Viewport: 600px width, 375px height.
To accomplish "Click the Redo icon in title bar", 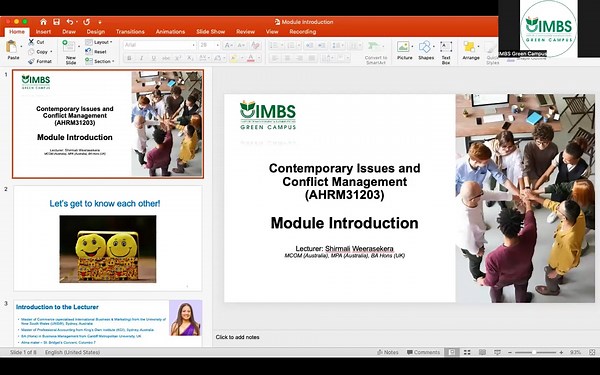I will 86,22.
